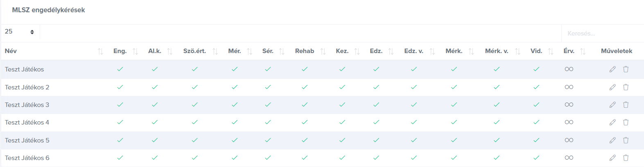Sort by Név using arrows icon
This screenshot has width=644, height=167.
(100, 51)
